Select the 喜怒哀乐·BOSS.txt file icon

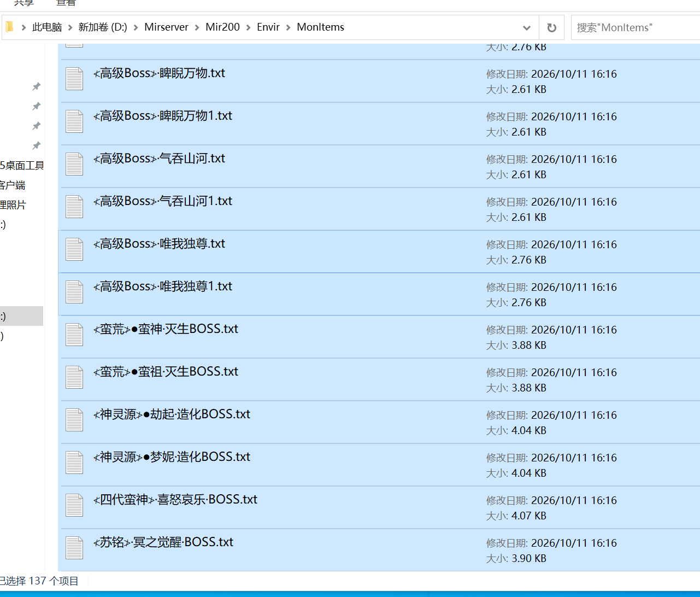click(x=74, y=505)
